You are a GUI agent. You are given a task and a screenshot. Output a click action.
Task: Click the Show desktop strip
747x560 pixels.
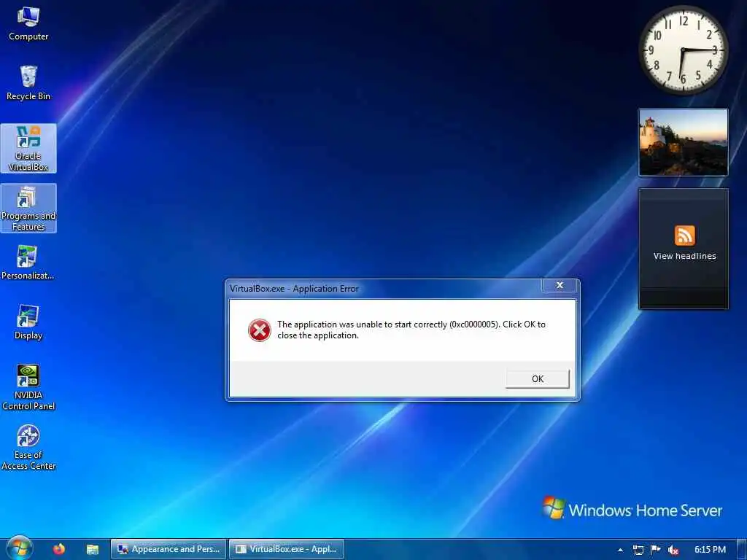click(742, 550)
